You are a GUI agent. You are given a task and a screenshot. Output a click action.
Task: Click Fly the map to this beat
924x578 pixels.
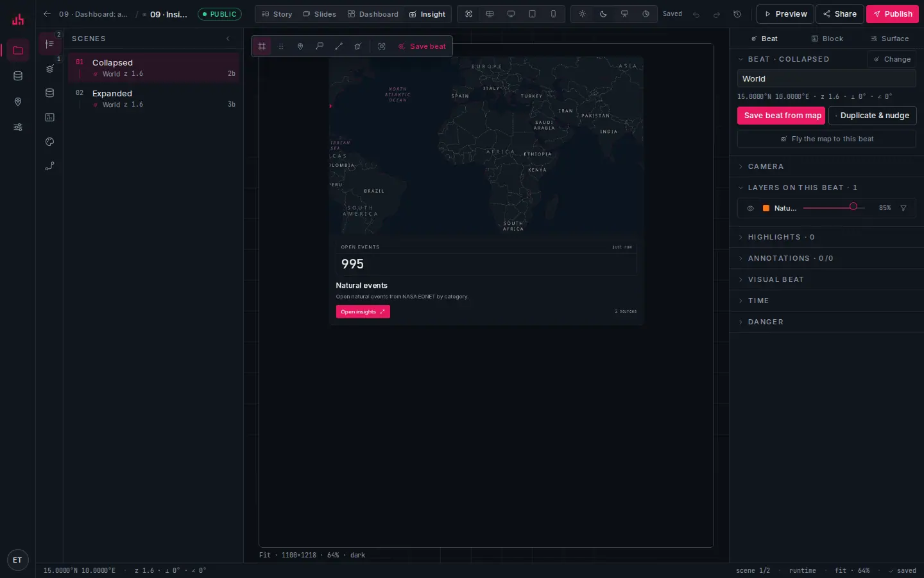coord(826,139)
